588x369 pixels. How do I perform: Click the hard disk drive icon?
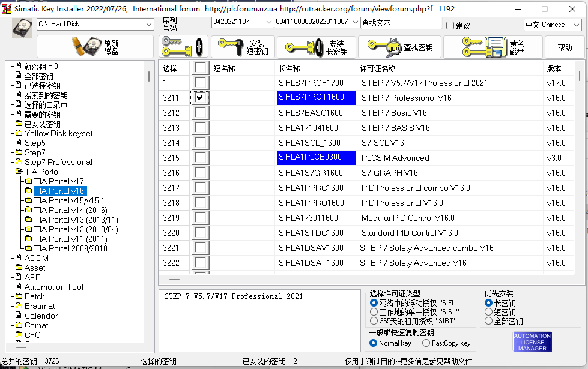[x=22, y=28]
